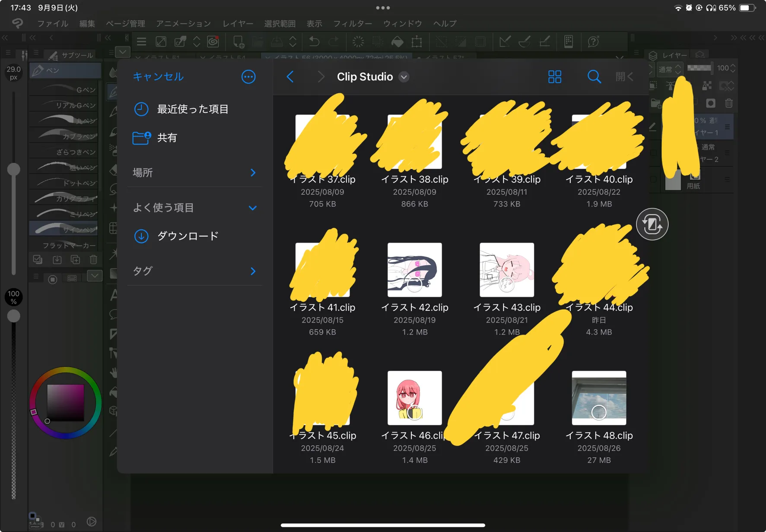Click the smartphone icon in command bar
This screenshot has height=532, width=766.
click(569, 41)
